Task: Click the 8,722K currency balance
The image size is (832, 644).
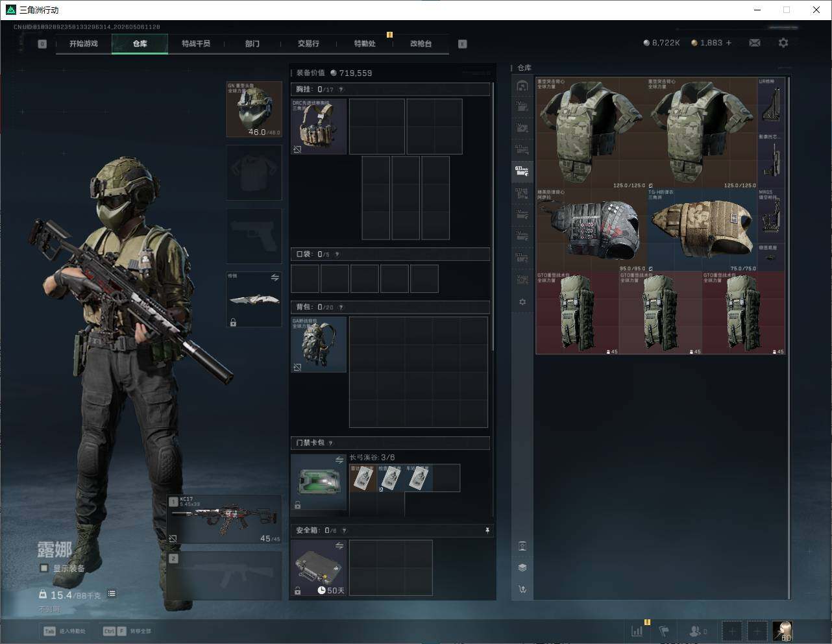Action: click(662, 43)
